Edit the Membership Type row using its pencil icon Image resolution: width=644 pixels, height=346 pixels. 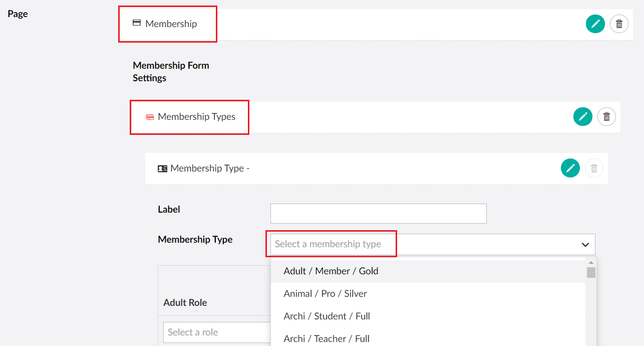click(x=570, y=168)
